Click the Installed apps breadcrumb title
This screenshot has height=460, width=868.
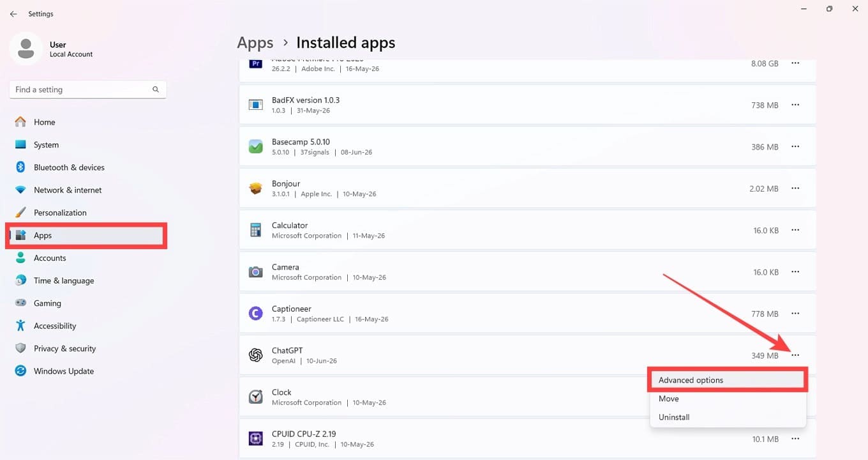click(346, 43)
